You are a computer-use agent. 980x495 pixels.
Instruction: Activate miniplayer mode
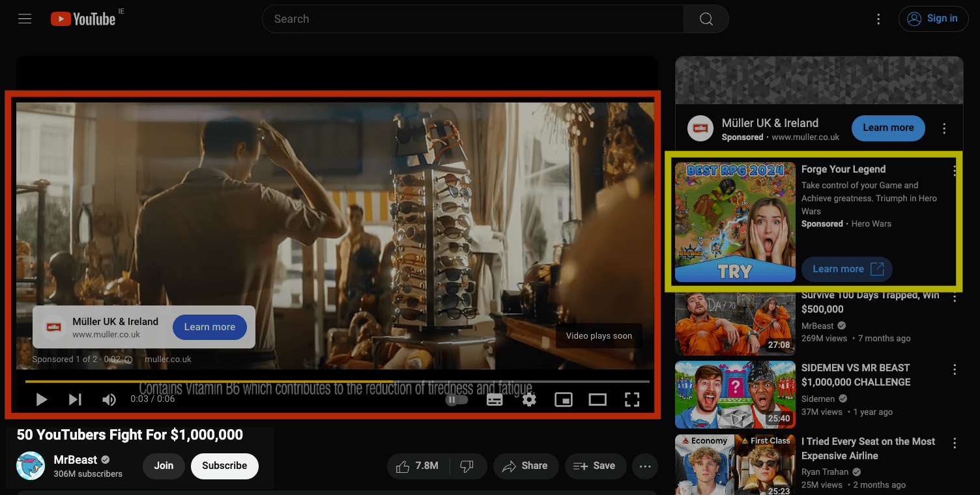click(563, 399)
